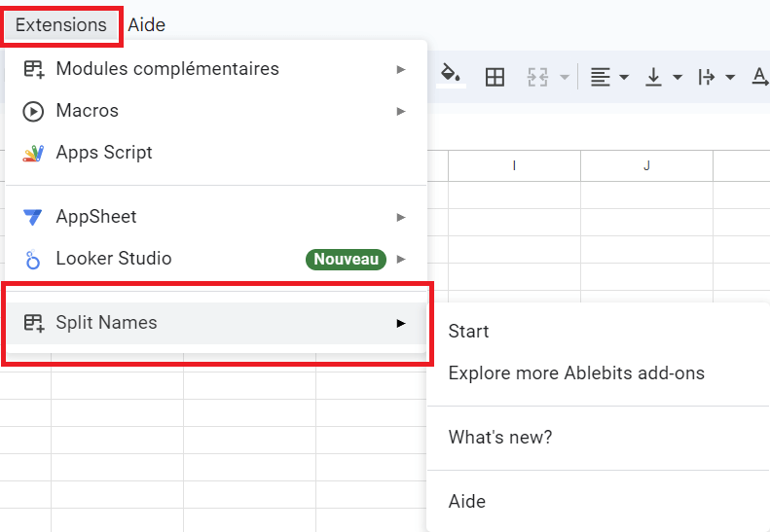Open the Extensions menu
770x532 pixels.
61,25
